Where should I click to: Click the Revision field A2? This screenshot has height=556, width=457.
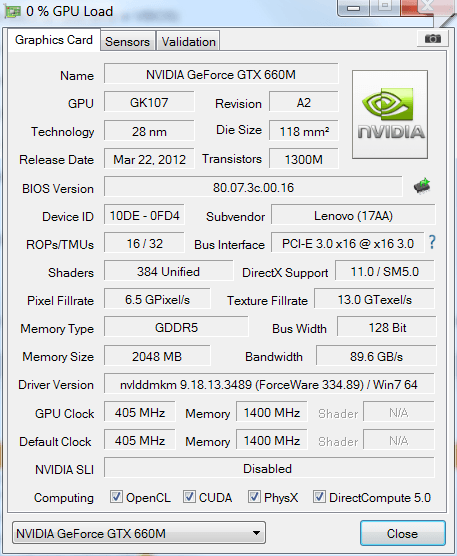point(304,102)
